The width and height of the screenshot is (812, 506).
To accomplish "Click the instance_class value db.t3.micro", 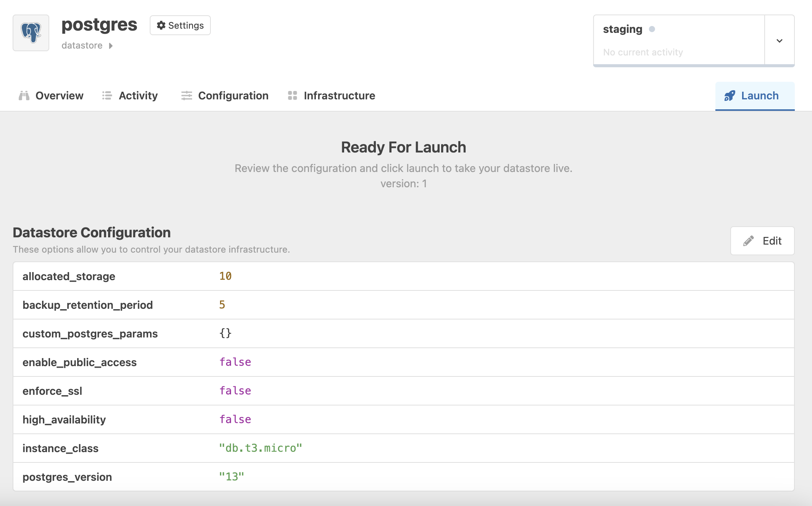I will pos(260,448).
